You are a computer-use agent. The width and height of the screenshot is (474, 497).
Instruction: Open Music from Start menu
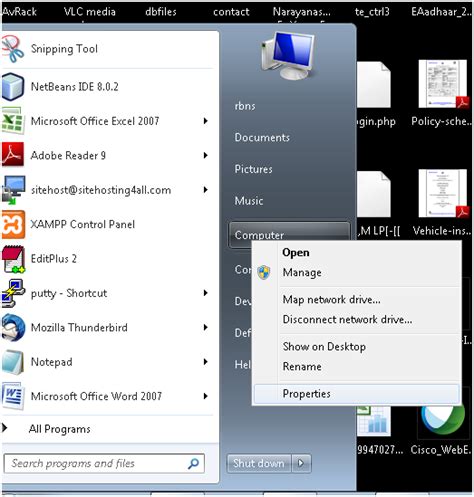(249, 201)
